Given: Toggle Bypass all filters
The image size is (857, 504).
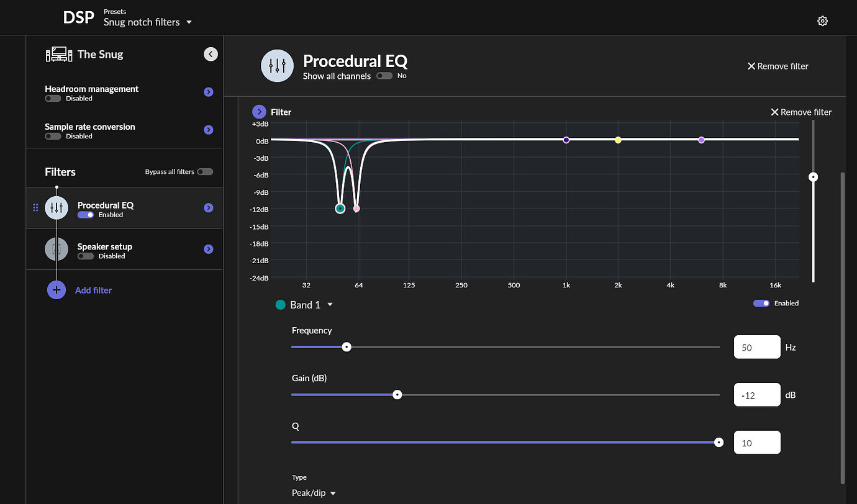Looking at the screenshot, I should click(x=205, y=171).
